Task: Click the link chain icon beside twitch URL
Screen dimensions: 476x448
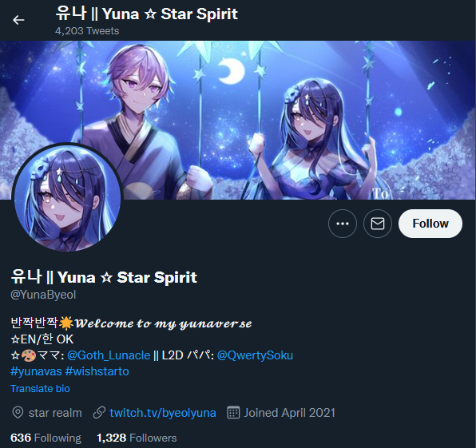Action: [x=99, y=413]
